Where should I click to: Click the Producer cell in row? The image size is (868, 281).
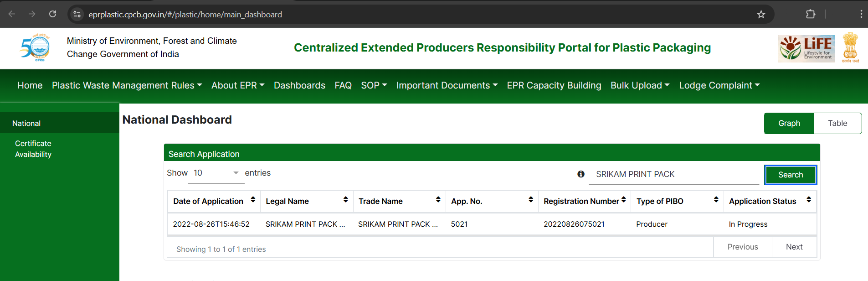click(x=652, y=224)
